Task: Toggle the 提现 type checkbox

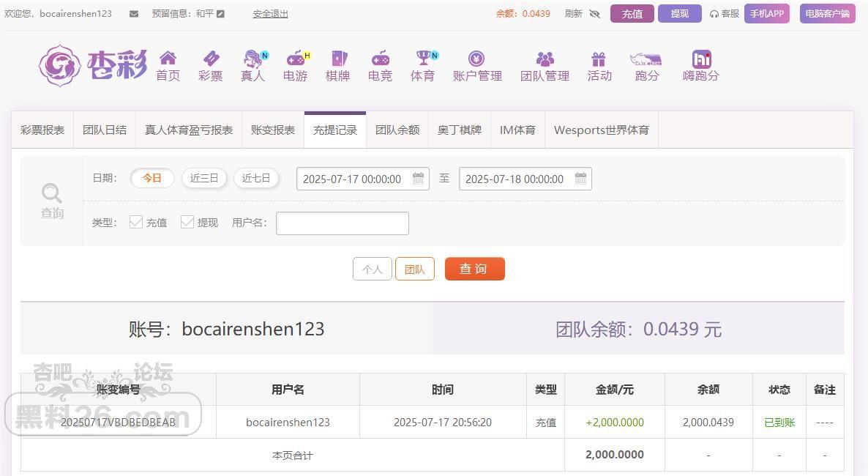Action: point(187,222)
